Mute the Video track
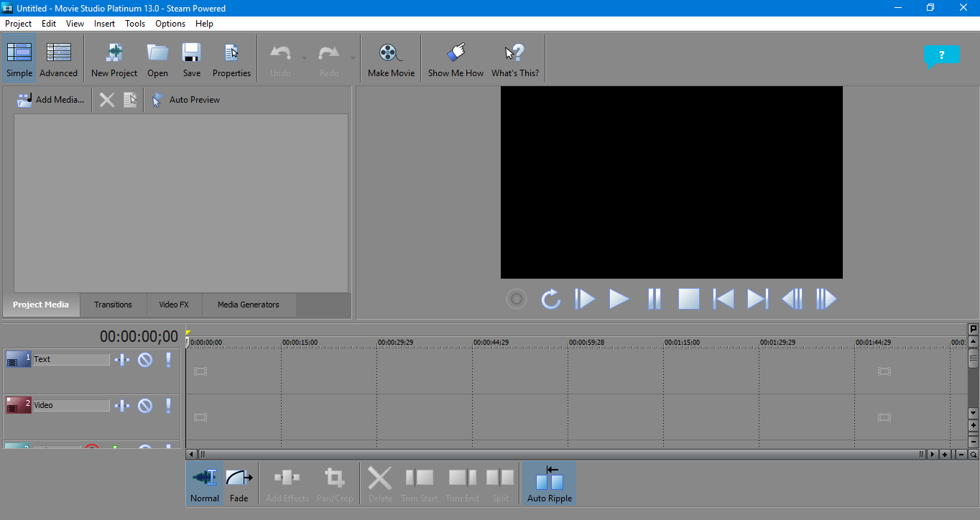 pyautogui.click(x=145, y=406)
